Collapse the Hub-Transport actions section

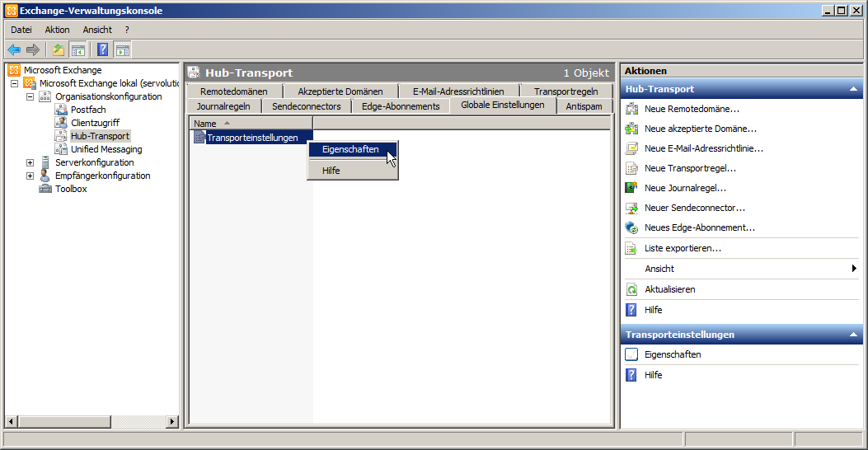pyautogui.click(x=853, y=89)
